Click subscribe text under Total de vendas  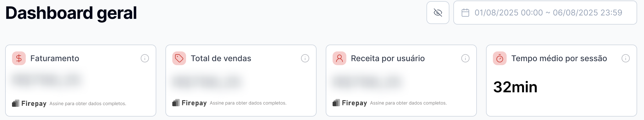coord(248,103)
